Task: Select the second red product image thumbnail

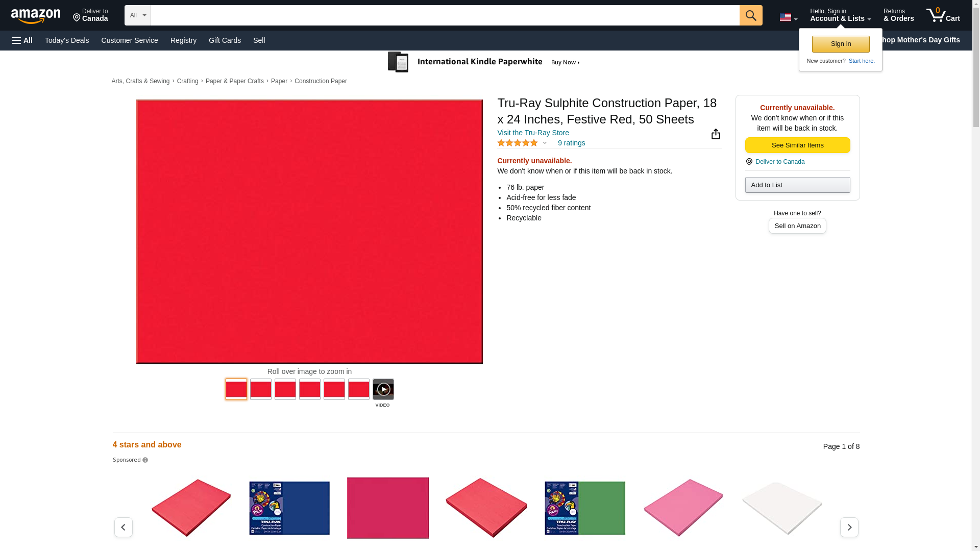Action: pyautogui.click(x=261, y=389)
